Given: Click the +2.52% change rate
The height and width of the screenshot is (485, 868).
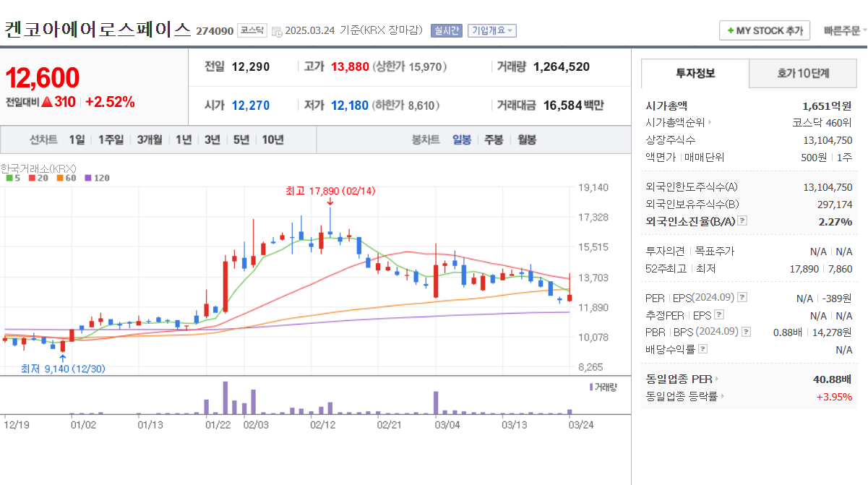Looking at the screenshot, I should point(110,102).
